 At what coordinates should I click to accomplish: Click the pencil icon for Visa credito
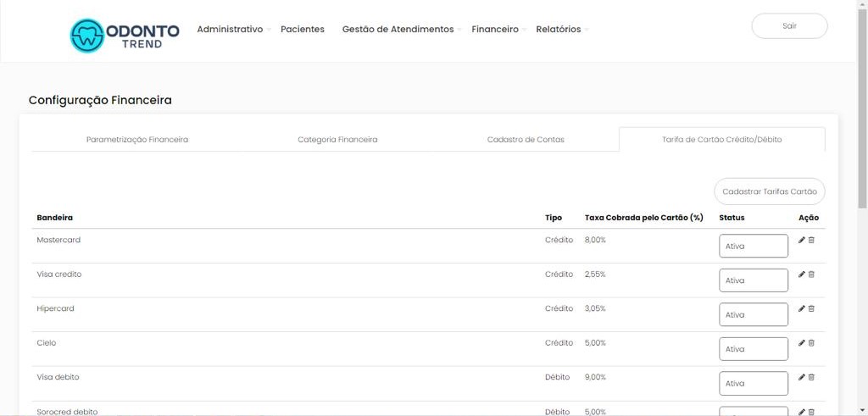802,275
